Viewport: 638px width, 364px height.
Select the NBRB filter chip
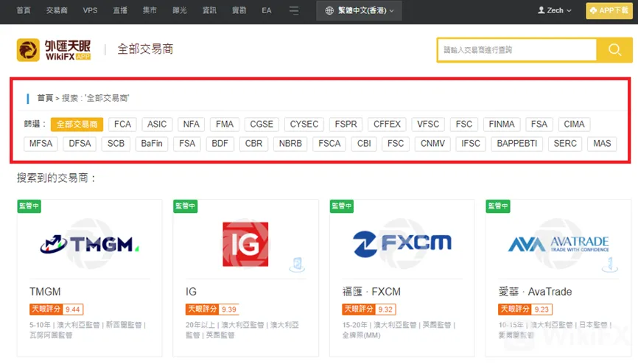coord(290,144)
